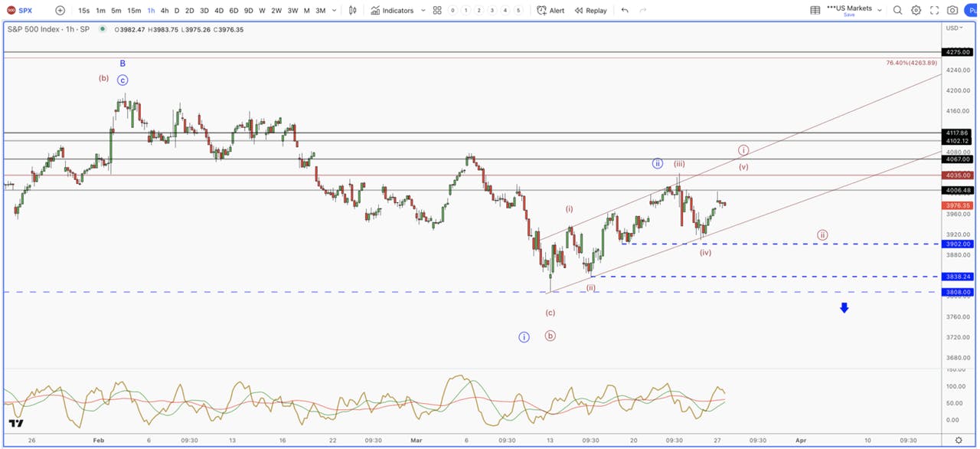Create an Alert
This screenshot has height=449, width=980.
click(x=550, y=11)
